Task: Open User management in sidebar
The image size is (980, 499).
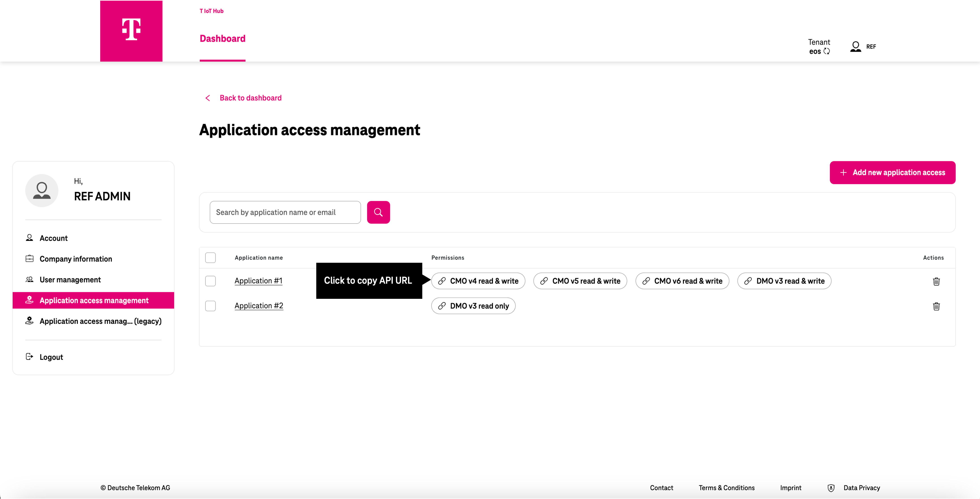Action: pyautogui.click(x=70, y=279)
